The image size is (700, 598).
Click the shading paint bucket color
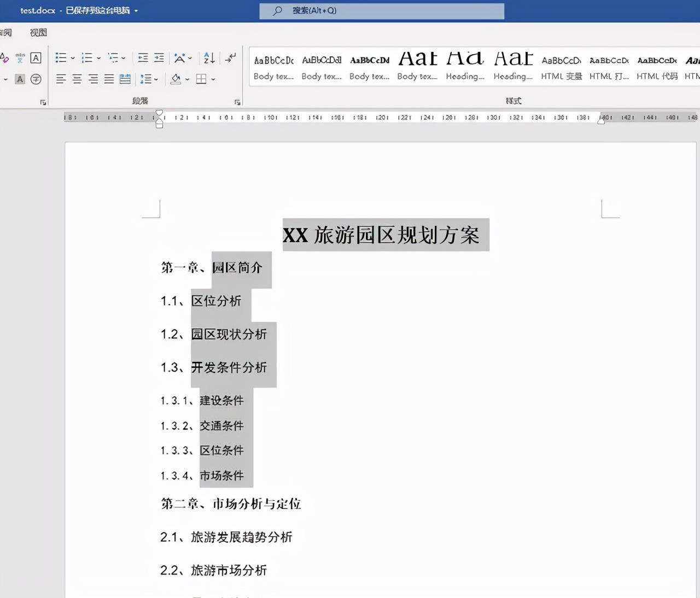(x=176, y=79)
